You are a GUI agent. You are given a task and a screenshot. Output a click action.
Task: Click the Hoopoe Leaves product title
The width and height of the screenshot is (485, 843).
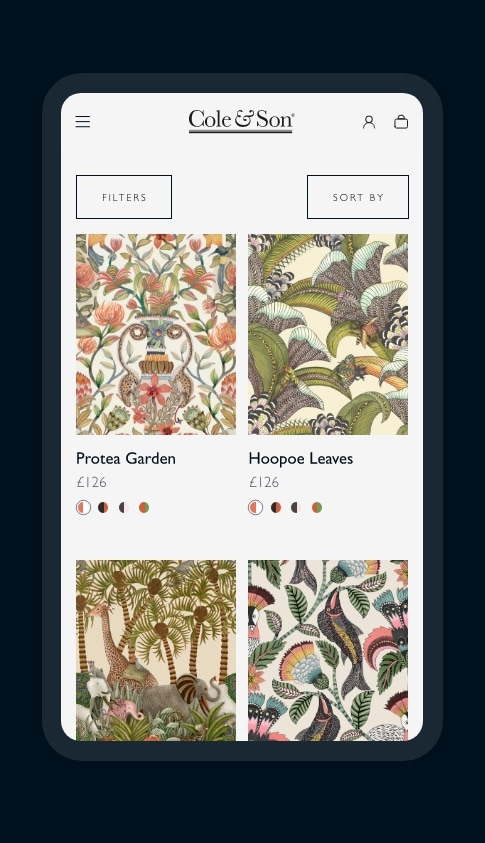(x=301, y=459)
